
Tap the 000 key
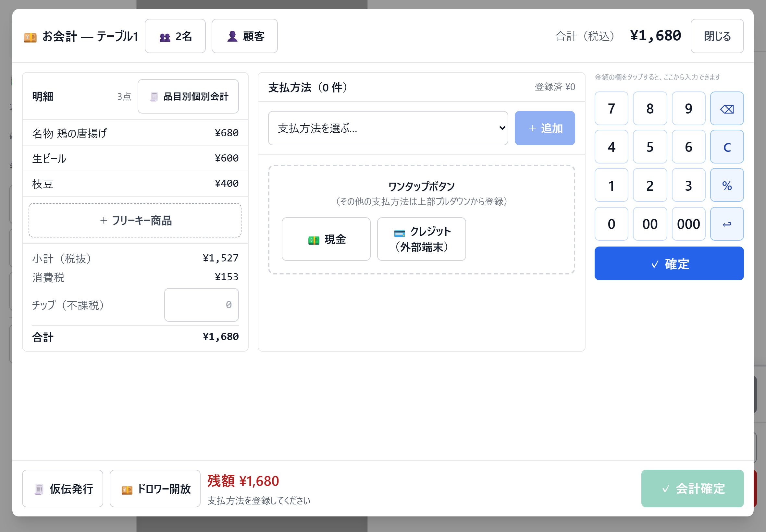(688, 224)
